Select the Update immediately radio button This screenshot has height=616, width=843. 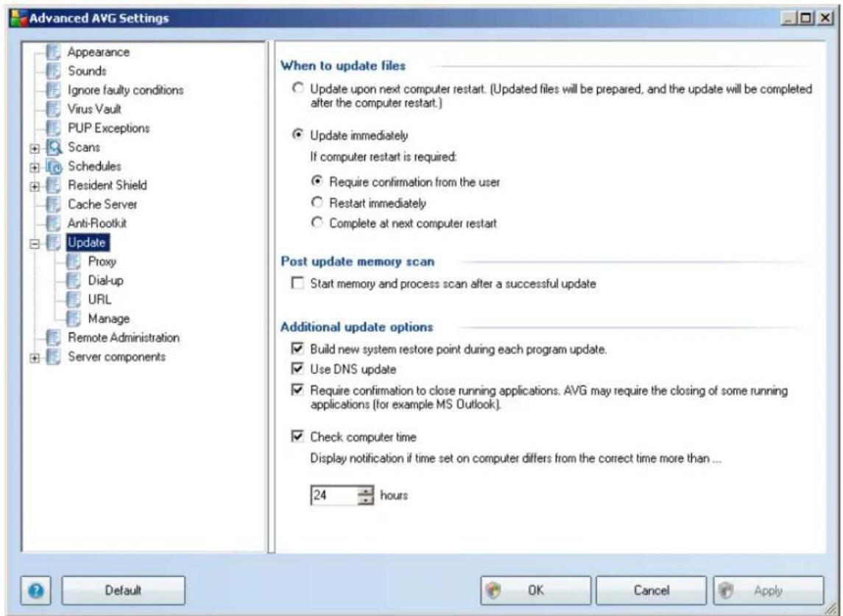(x=297, y=135)
